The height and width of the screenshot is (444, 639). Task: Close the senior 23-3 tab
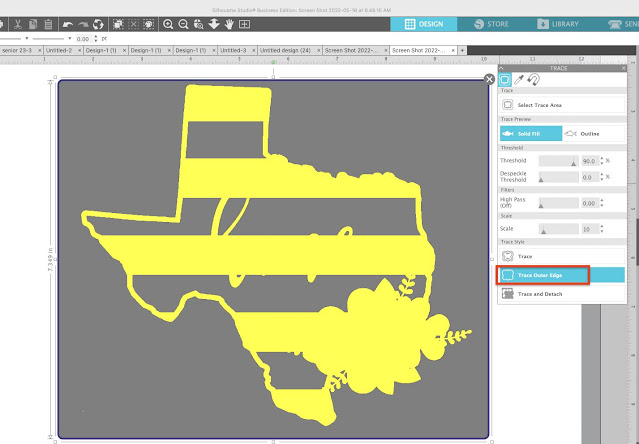pos(40,51)
